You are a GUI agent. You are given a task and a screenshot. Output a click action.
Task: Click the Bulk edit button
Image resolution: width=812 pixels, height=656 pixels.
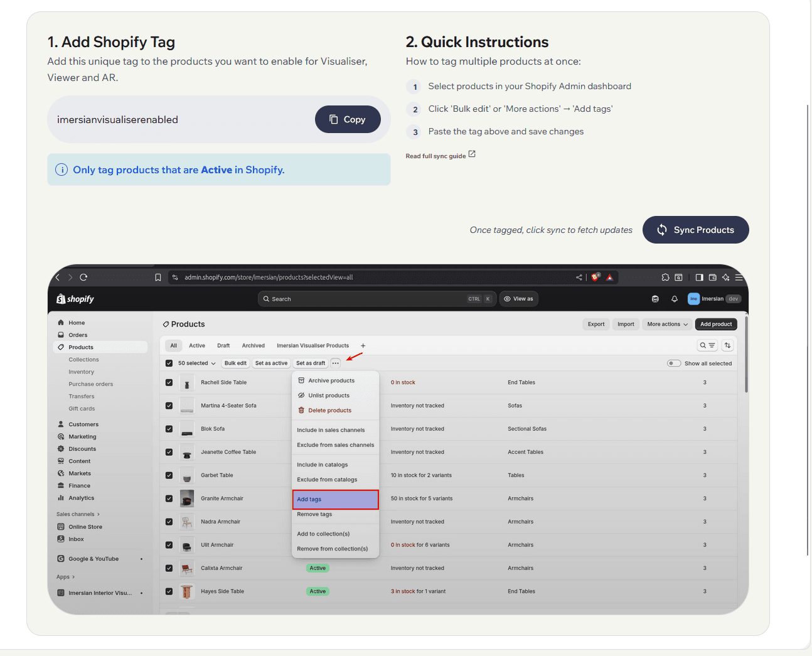point(235,363)
